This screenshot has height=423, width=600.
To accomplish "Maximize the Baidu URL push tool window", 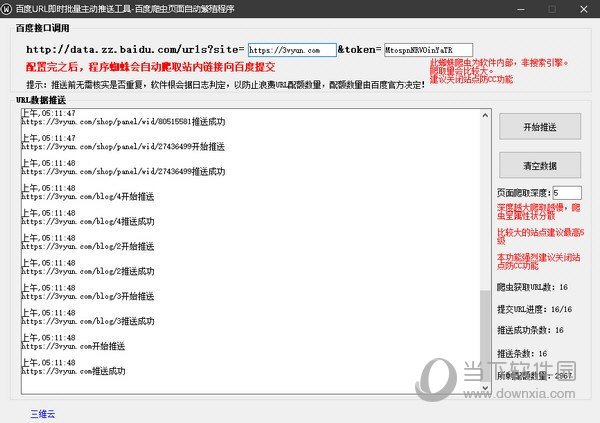I will pos(552,9).
